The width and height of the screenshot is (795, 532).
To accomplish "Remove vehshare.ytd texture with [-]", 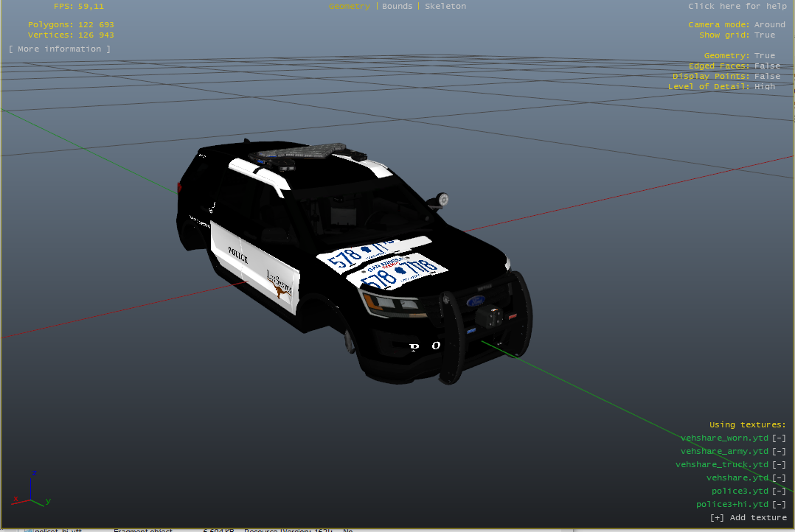I will tap(779, 477).
